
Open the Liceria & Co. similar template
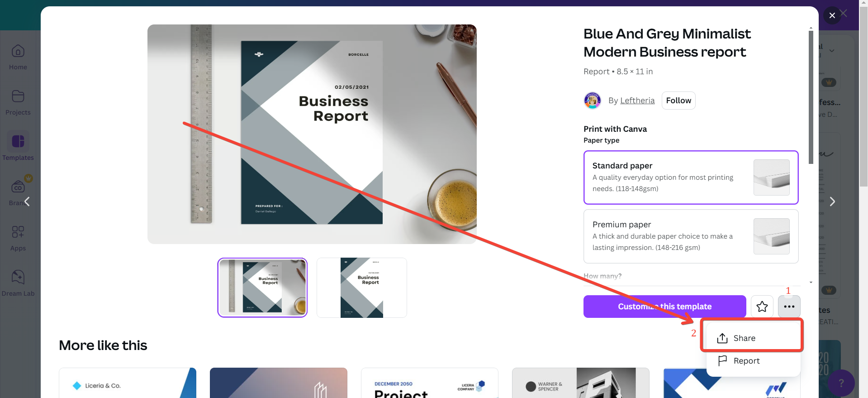[128, 383]
